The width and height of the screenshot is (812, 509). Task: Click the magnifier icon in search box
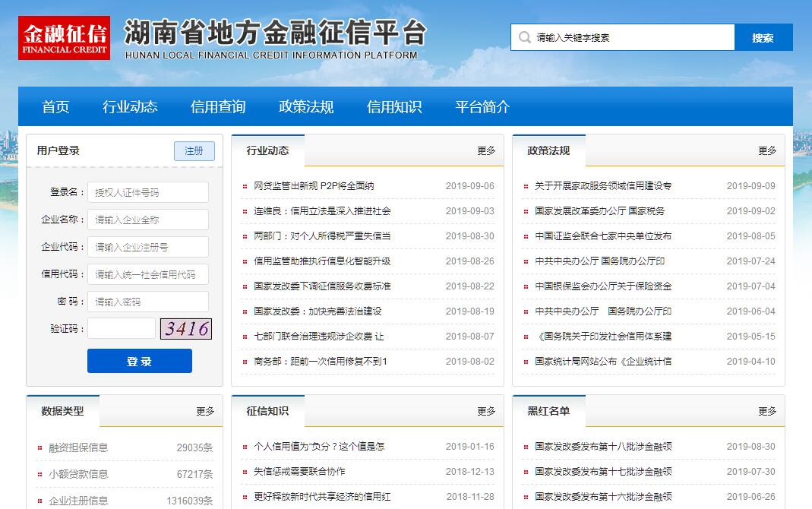tap(524, 37)
